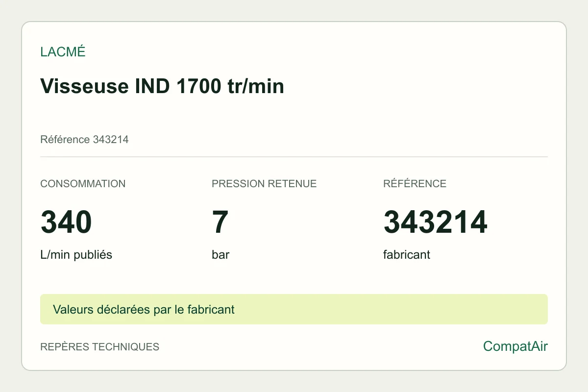
Task: Select the title Visseuse IND 1700 tr/min
Action: pyautogui.click(x=162, y=86)
